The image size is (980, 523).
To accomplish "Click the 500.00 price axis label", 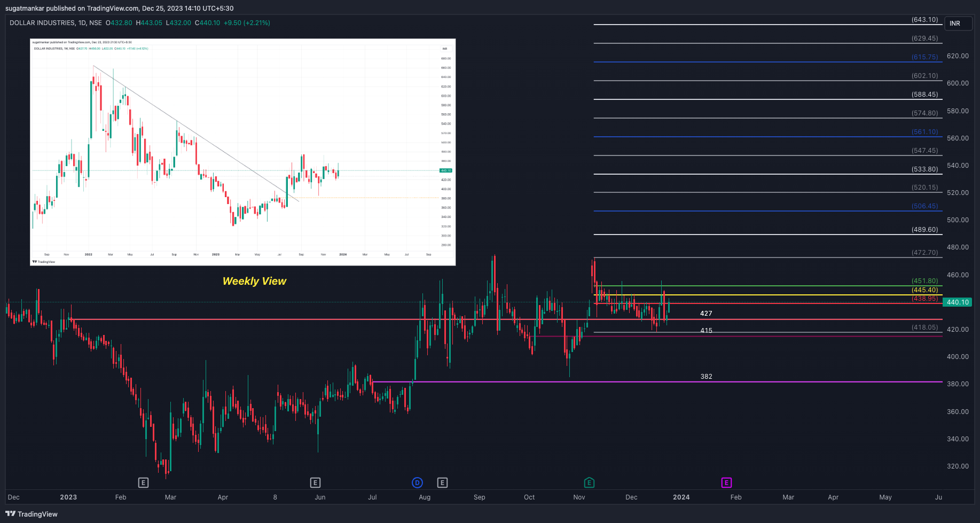I will point(958,220).
